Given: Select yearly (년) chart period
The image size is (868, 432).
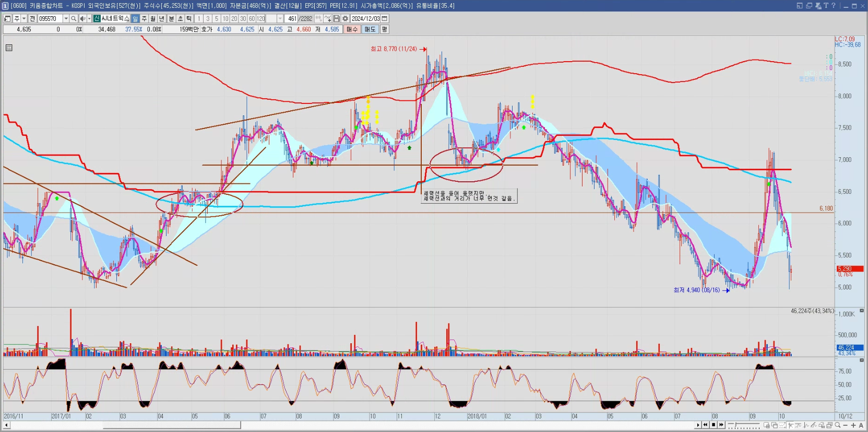Looking at the screenshot, I should (x=162, y=18).
